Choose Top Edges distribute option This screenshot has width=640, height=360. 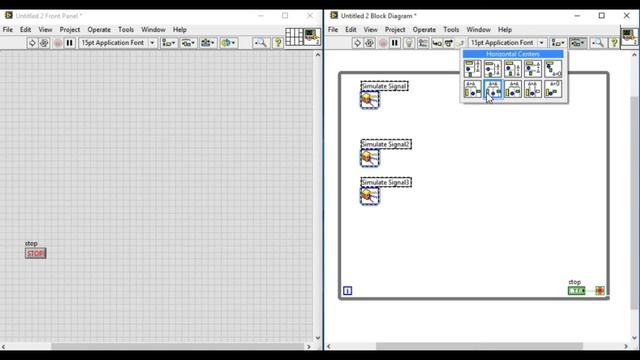pos(472,69)
